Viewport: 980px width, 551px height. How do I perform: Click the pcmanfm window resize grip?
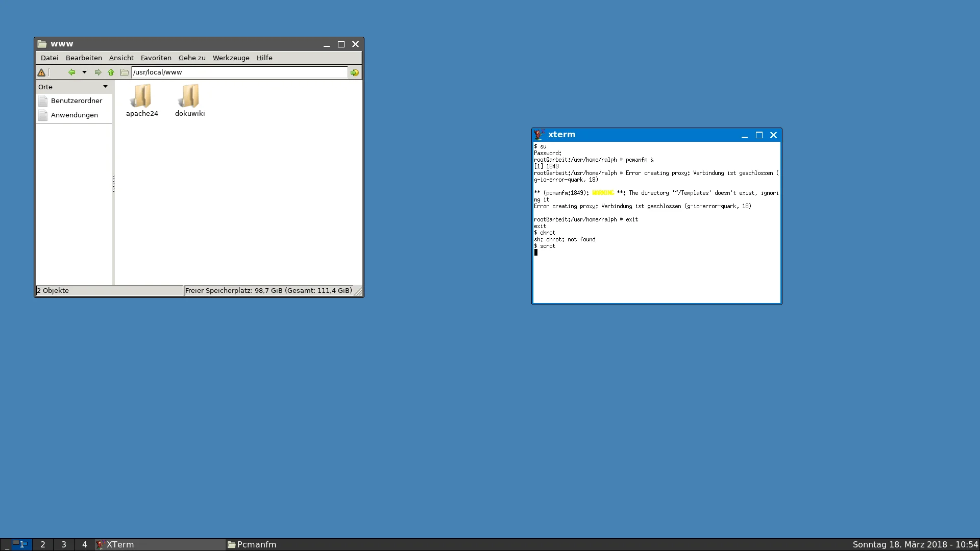pyautogui.click(x=358, y=291)
